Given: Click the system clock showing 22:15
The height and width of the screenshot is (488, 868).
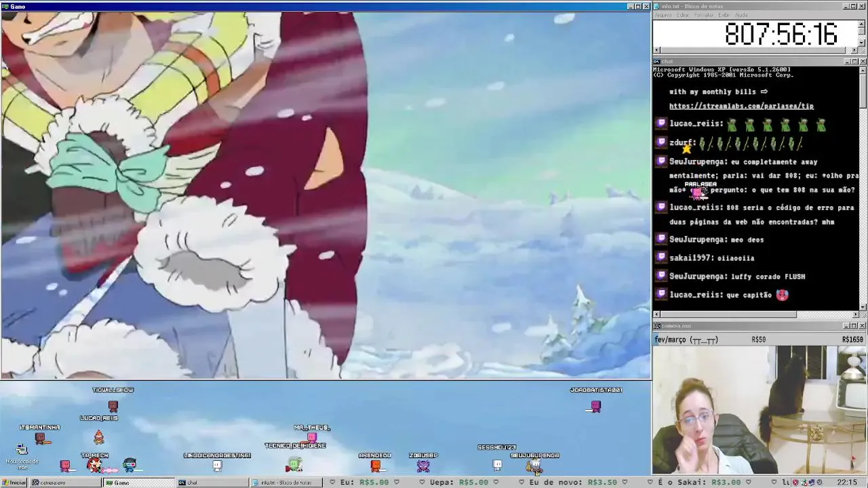Looking at the screenshot, I should click(x=847, y=483).
